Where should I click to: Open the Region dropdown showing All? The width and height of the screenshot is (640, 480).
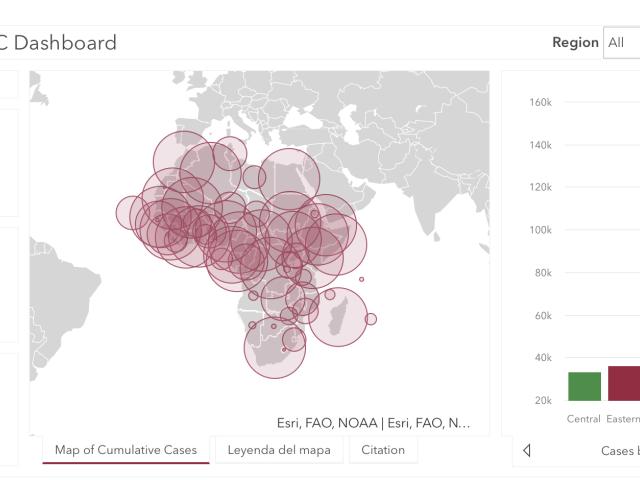(622, 42)
